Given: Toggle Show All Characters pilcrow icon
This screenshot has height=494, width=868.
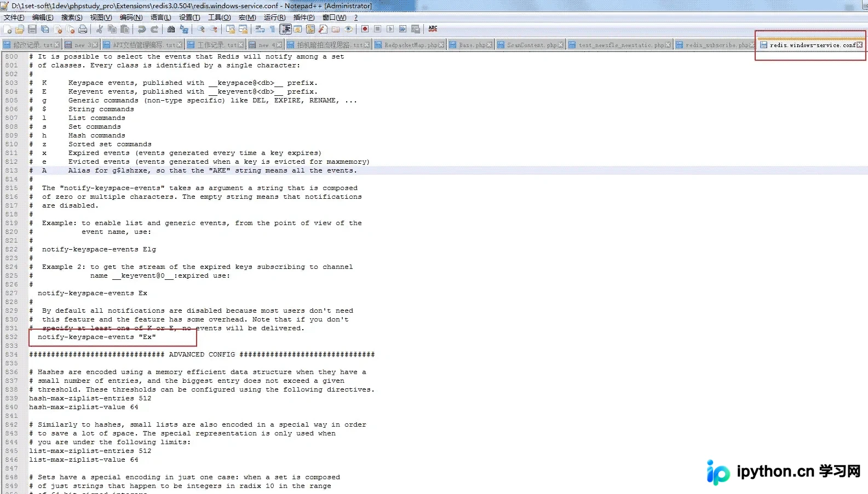Looking at the screenshot, I should (x=273, y=29).
